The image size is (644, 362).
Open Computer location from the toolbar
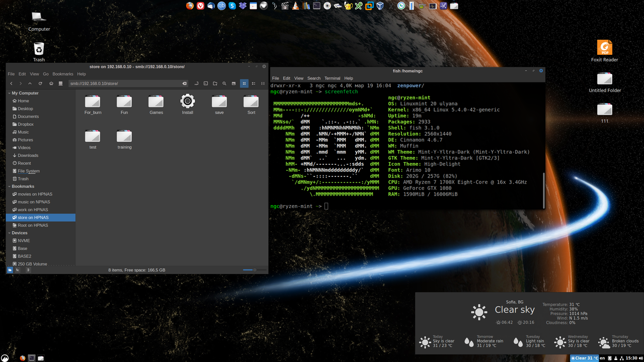61,83
